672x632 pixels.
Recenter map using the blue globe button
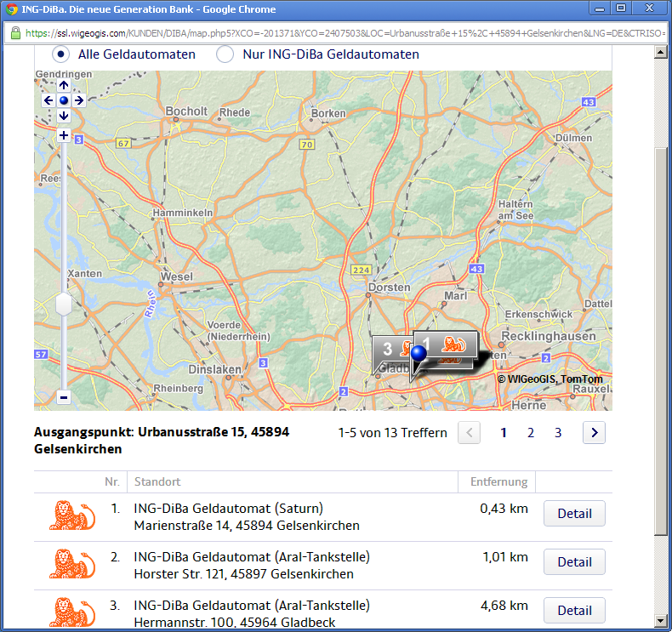[64, 100]
